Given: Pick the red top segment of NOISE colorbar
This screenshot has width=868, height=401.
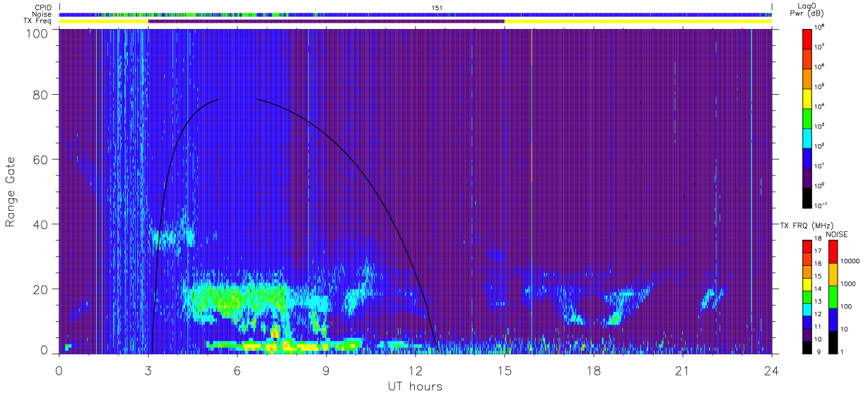Looking at the screenshot, I should tap(833, 251).
